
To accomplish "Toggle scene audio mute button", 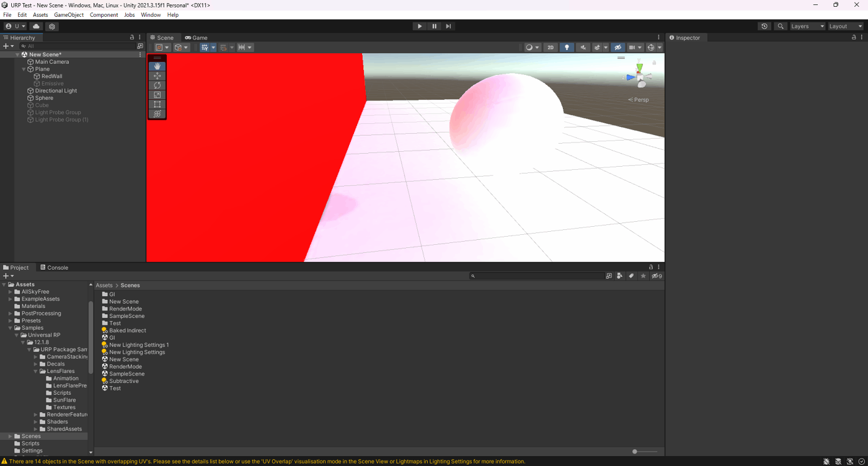I will point(583,47).
